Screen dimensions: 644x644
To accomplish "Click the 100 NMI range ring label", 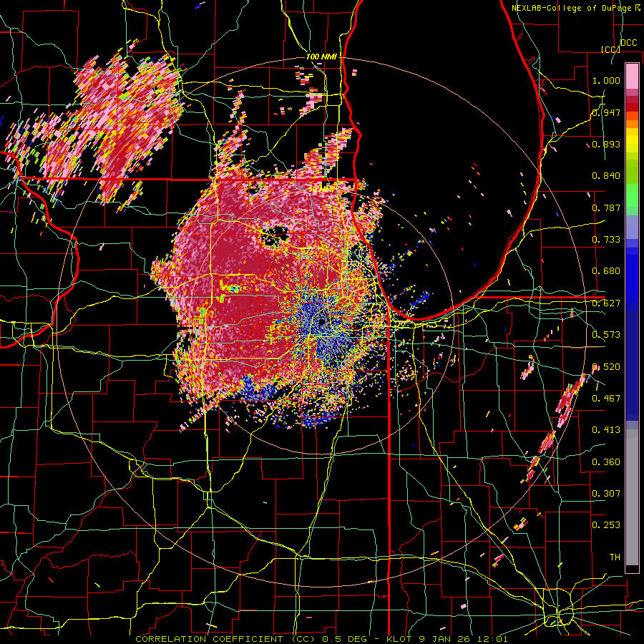I will coord(321,57).
